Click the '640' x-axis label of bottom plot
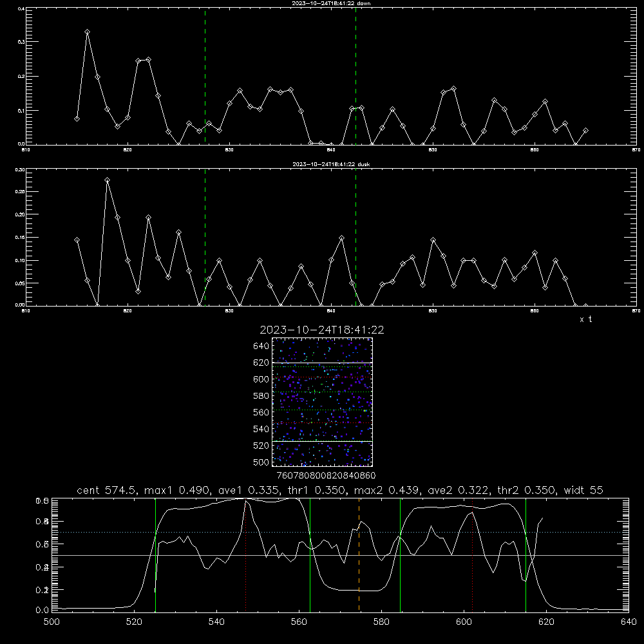Screen dimensions: 644x644 click(629, 622)
